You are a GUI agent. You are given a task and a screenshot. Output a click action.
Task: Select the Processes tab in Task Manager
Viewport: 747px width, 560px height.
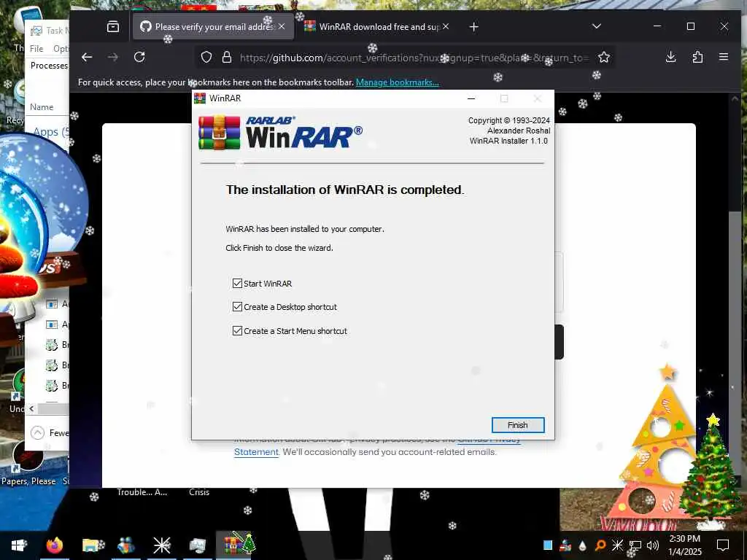click(49, 65)
